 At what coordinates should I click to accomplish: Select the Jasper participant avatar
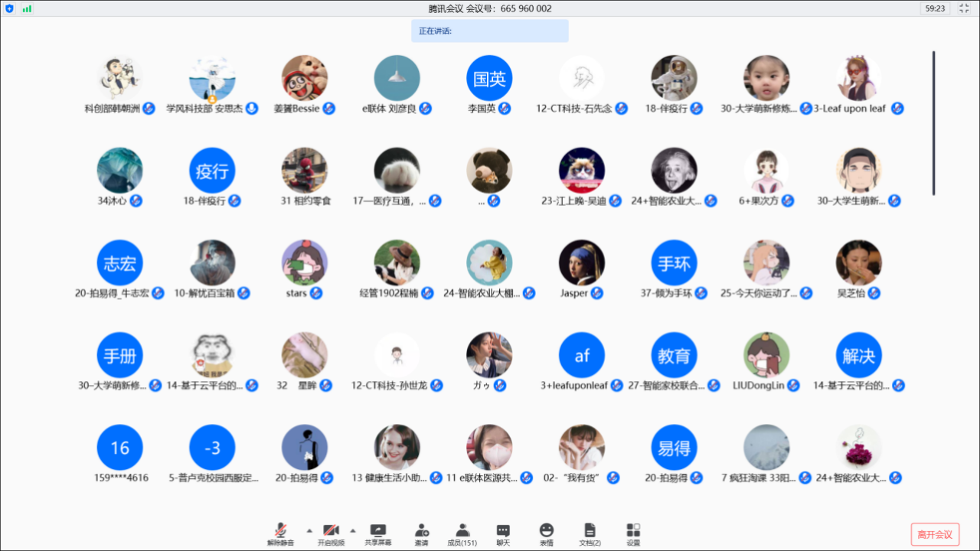581,262
